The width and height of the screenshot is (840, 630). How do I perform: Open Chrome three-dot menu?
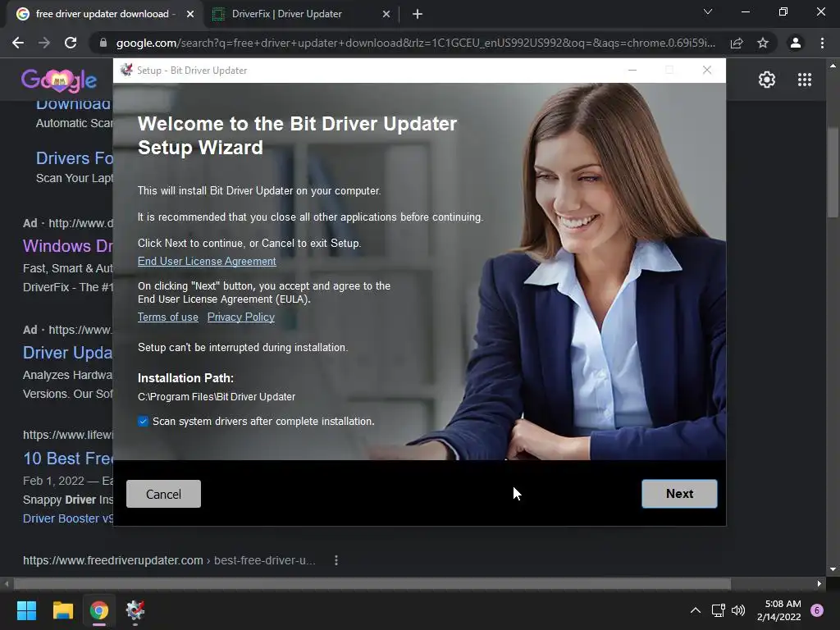point(822,43)
